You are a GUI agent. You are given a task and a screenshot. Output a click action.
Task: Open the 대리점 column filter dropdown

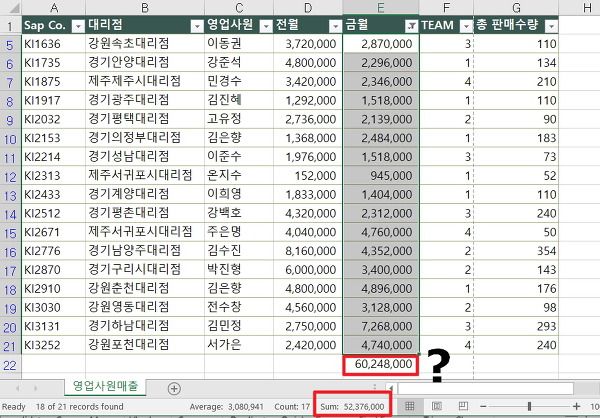[197, 26]
